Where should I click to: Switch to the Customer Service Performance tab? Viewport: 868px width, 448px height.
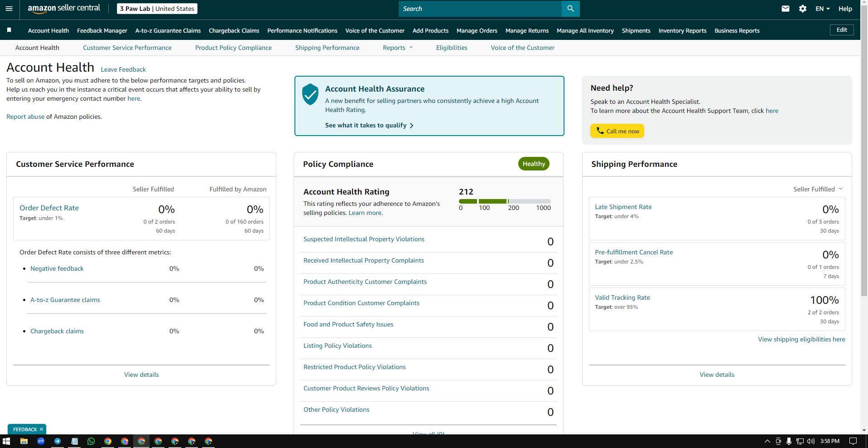click(x=127, y=48)
